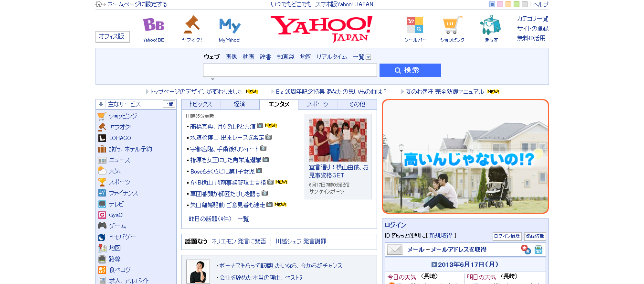
Task: Click the 一覧 button in 主なサービス header
Action: (x=169, y=104)
